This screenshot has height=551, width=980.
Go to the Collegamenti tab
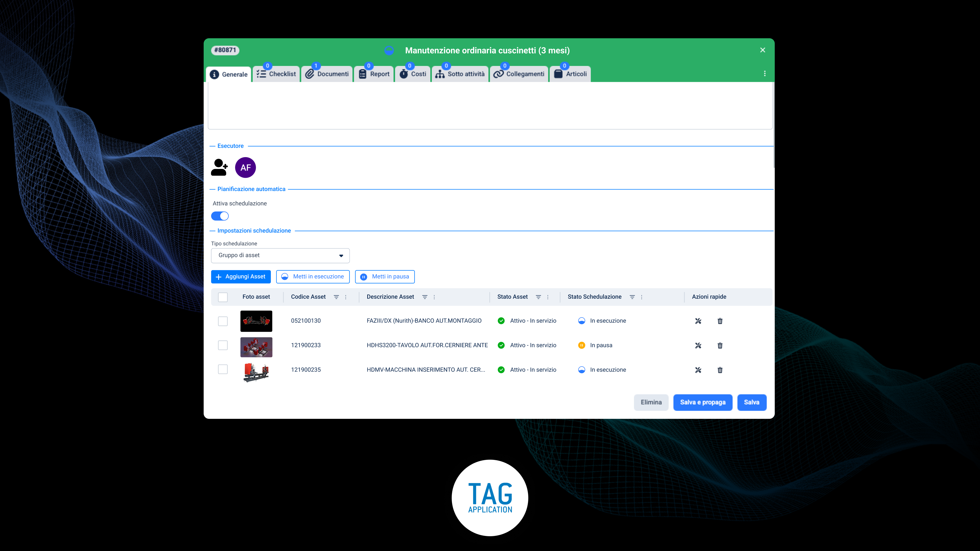coord(519,74)
